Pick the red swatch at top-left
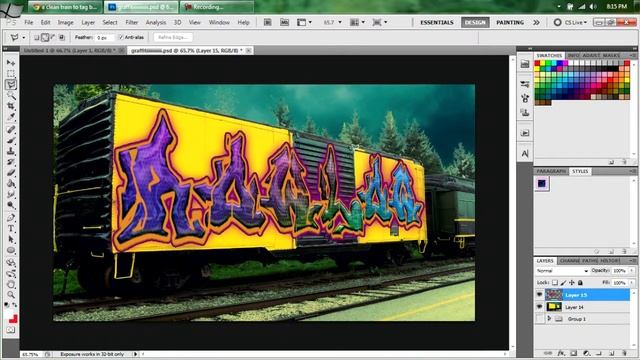This screenshot has width=640, height=360. point(537,63)
